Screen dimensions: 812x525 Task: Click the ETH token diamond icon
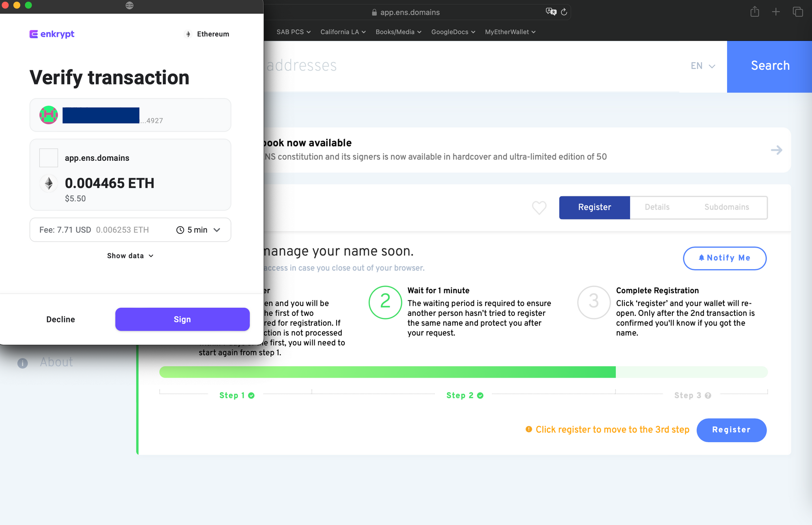pyautogui.click(x=49, y=184)
